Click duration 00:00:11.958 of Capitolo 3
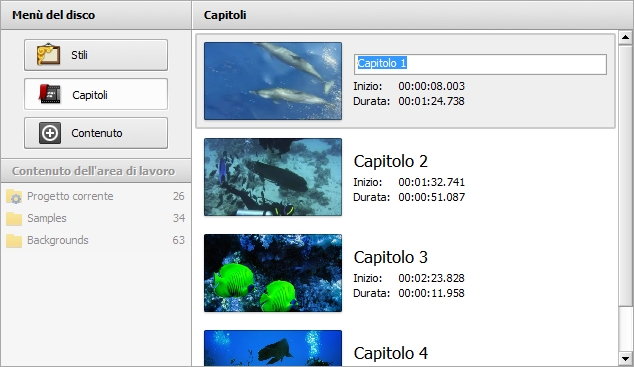This screenshot has height=367, width=634. [x=431, y=293]
